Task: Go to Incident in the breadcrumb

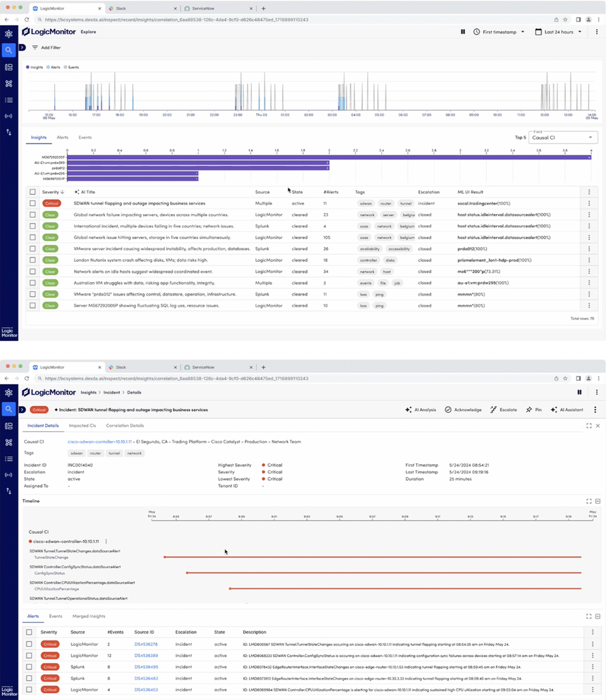Action: tap(111, 393)
